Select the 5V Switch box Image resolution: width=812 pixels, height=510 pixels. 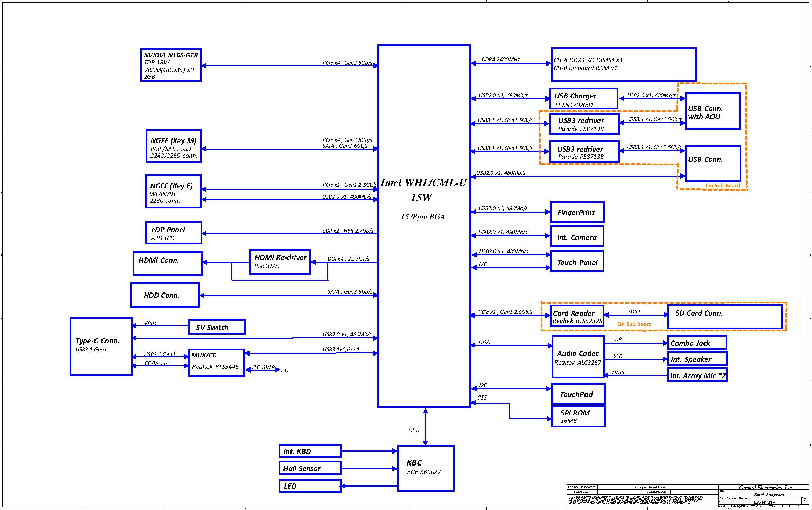pos(217,327)
